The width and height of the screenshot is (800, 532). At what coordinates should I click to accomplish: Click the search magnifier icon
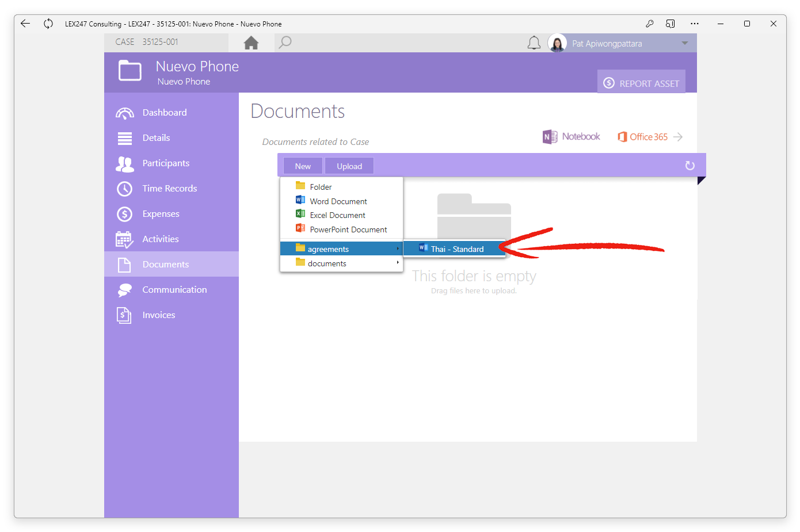pos(285,43)
